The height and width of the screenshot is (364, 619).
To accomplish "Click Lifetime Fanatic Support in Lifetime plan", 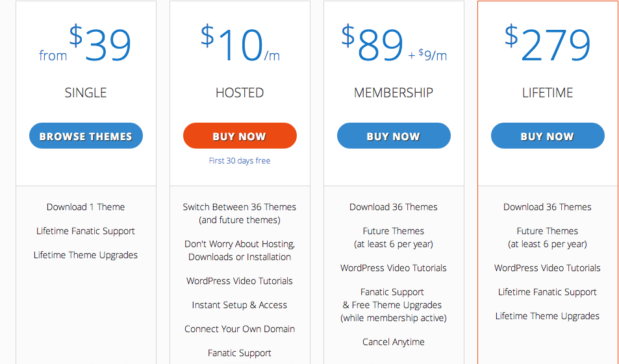I will click(548, 292).
